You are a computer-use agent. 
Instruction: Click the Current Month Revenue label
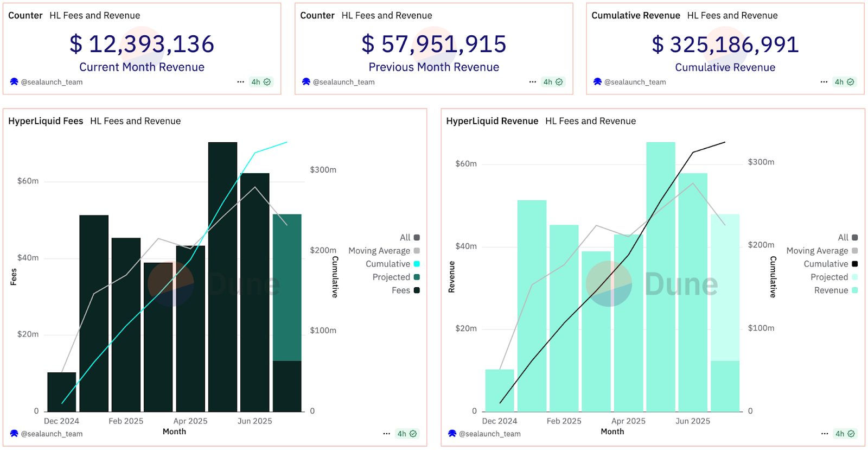[142, 67]
